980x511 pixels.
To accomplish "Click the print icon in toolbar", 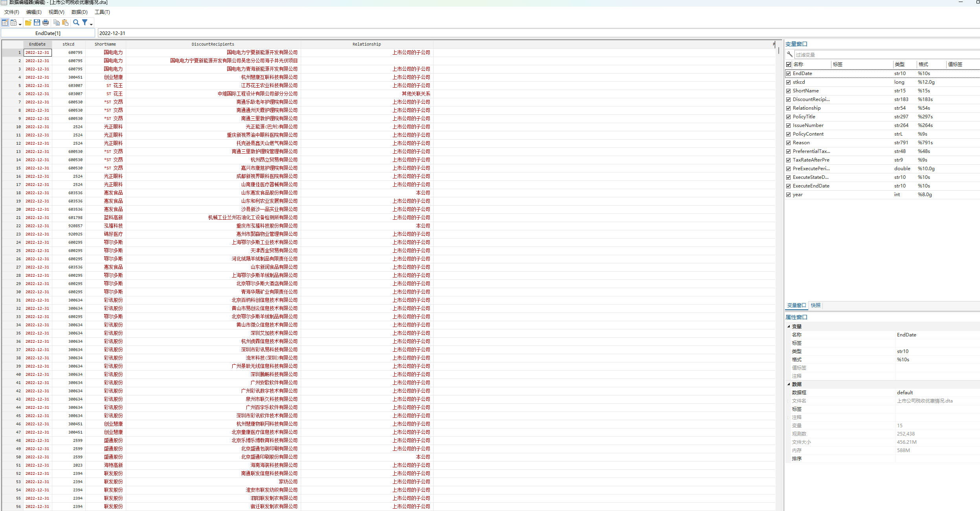I will pos(46,23).
